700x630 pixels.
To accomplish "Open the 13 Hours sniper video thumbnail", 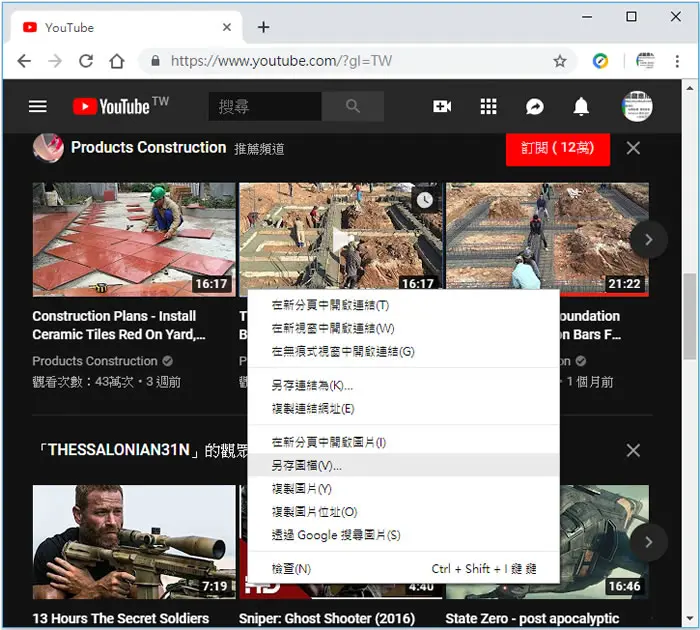I will point(134,542).
